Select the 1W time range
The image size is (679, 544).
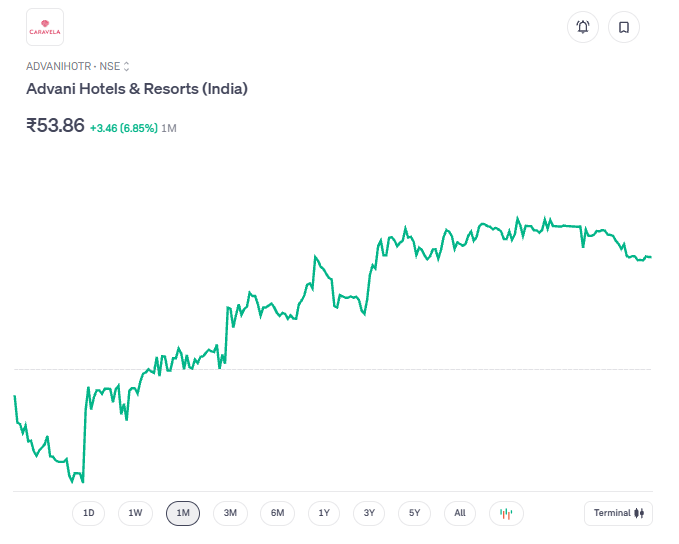pos(135,513)
